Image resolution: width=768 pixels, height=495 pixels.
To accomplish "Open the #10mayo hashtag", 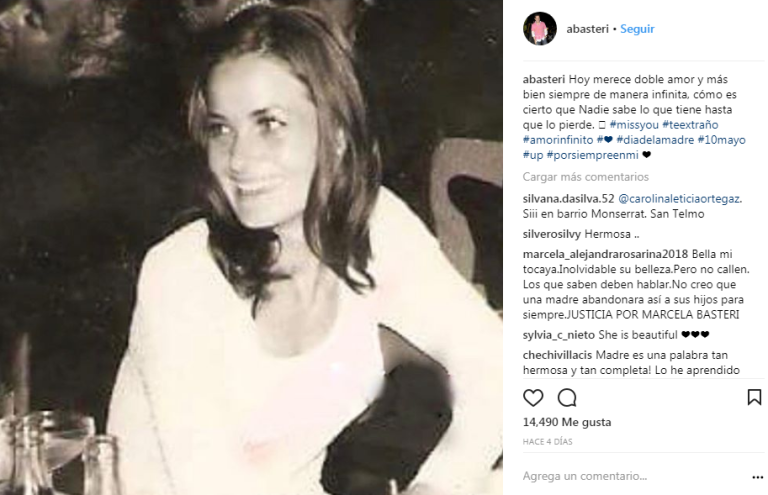I will pyautogui.click(x=721, y=140).
